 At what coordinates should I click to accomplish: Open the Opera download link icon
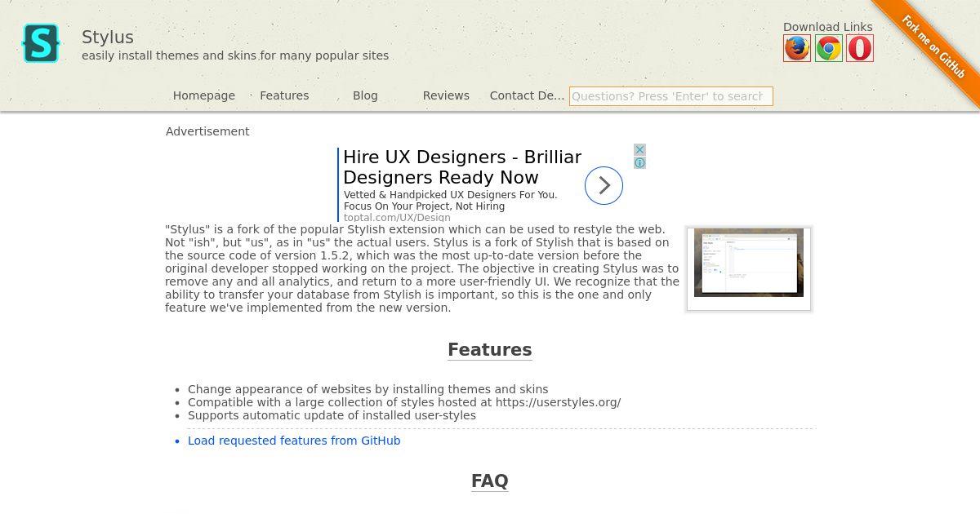click(x=860, y=48)
